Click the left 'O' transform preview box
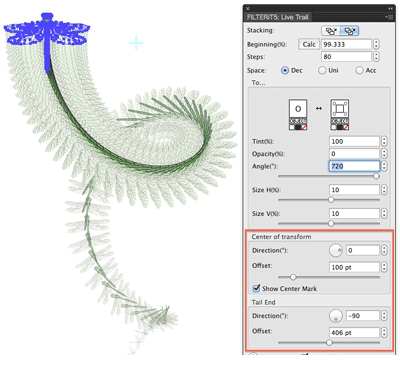Image resolution: width=400 pixels, height=369 pixels. coord(298,114)
